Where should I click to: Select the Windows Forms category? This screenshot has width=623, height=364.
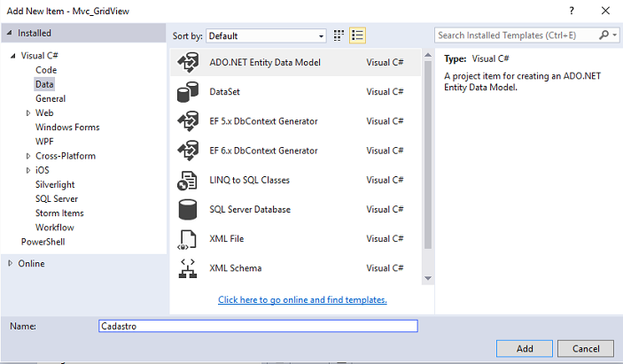coord(67,127)
